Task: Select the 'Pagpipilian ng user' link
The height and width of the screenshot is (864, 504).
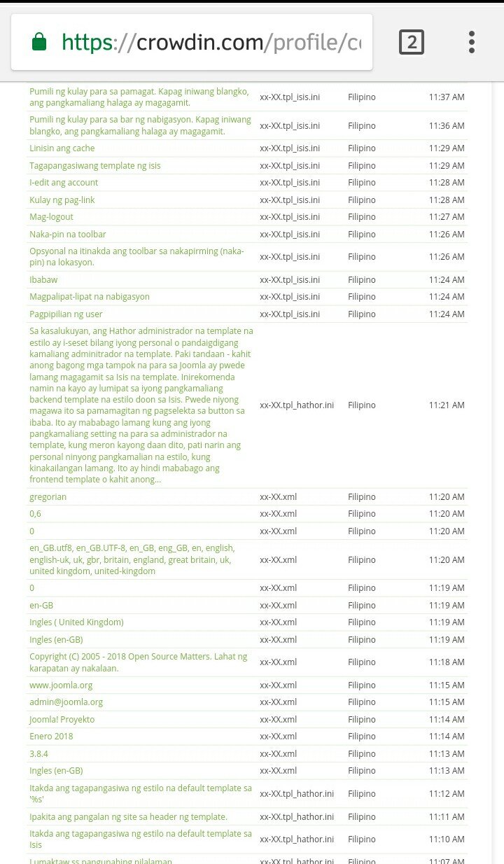Action: [x=66, y=314]
